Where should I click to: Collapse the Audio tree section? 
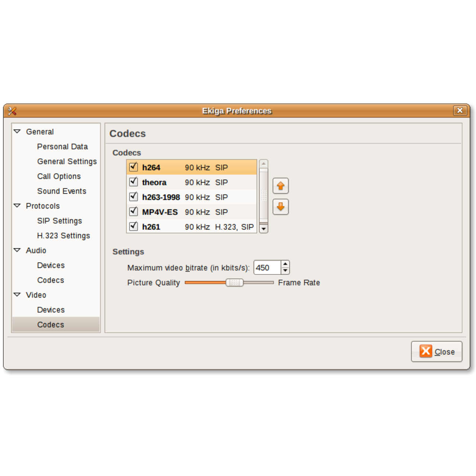coord(17,250)
